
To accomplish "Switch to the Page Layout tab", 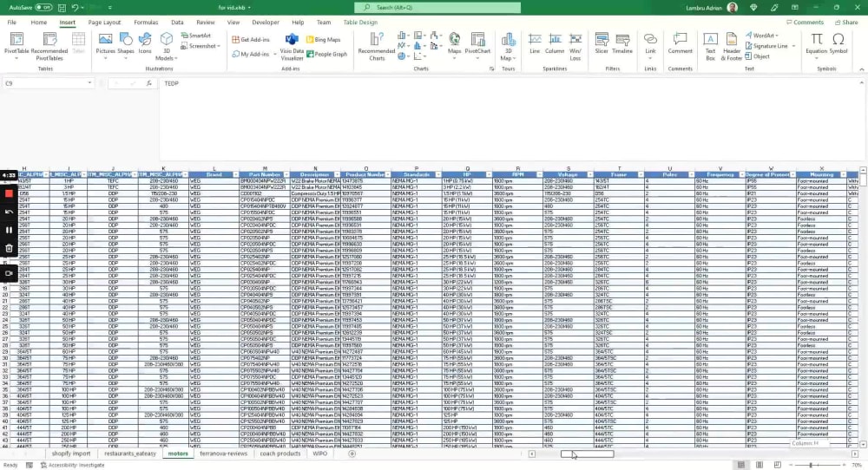I will click(x=104, y=23).
